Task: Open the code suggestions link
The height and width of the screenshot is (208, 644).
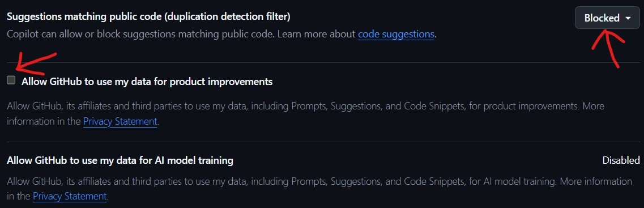Action: coord(396,34)
